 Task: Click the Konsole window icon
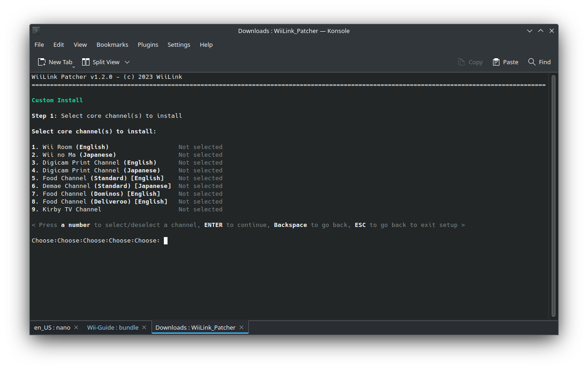(x=36, y=30)
